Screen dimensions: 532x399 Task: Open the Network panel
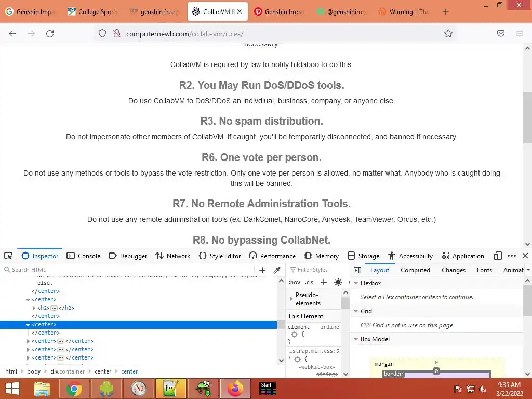pos(172,256)
